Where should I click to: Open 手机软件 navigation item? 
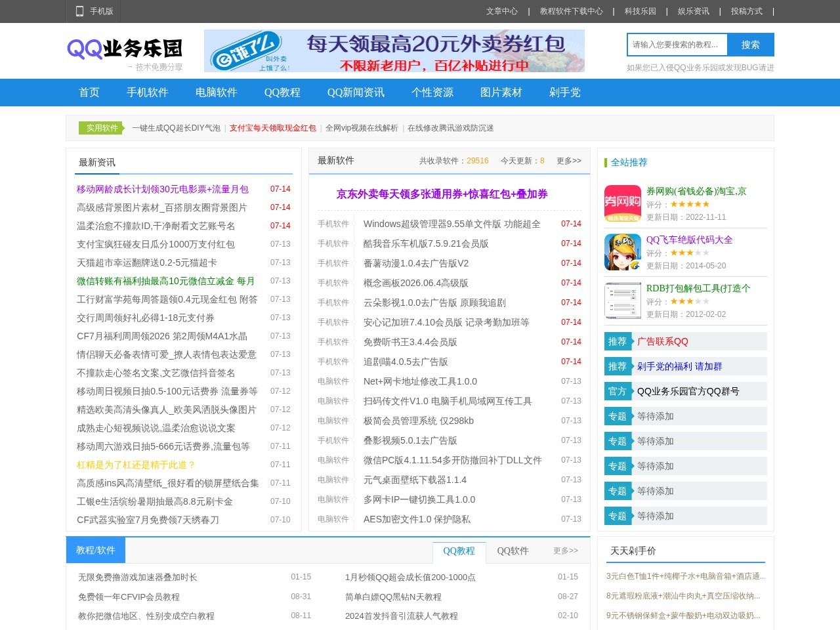point(148,93)
